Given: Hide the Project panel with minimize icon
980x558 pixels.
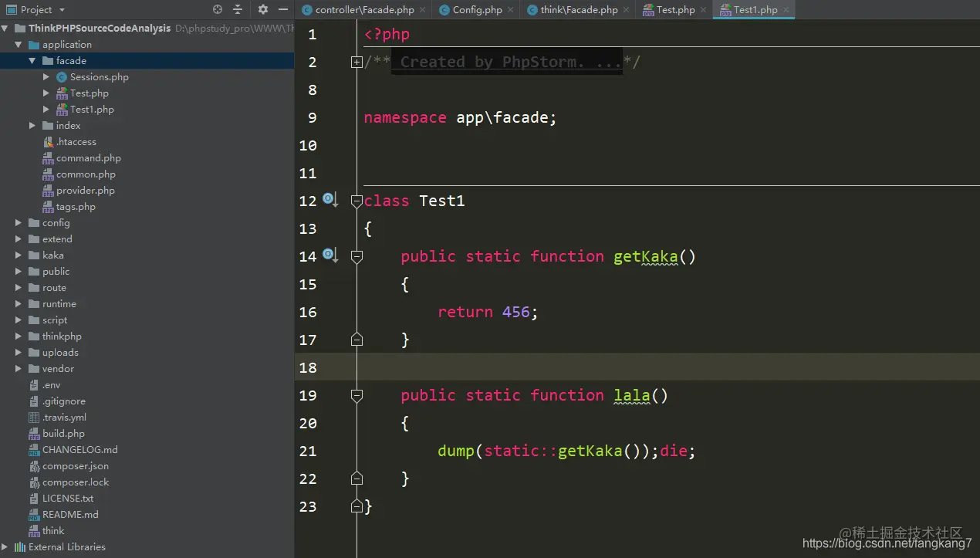Looking at the screenshot, I should (x=283, y=9).
